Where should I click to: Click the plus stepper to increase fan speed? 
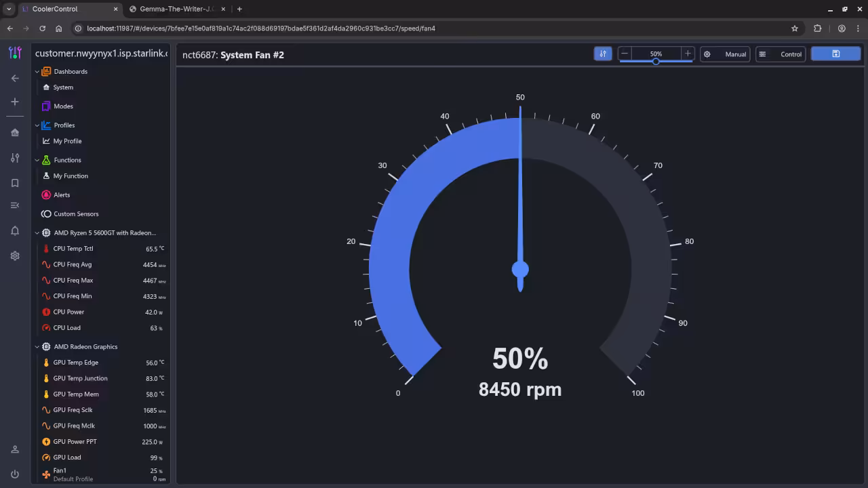coord(688,54)
